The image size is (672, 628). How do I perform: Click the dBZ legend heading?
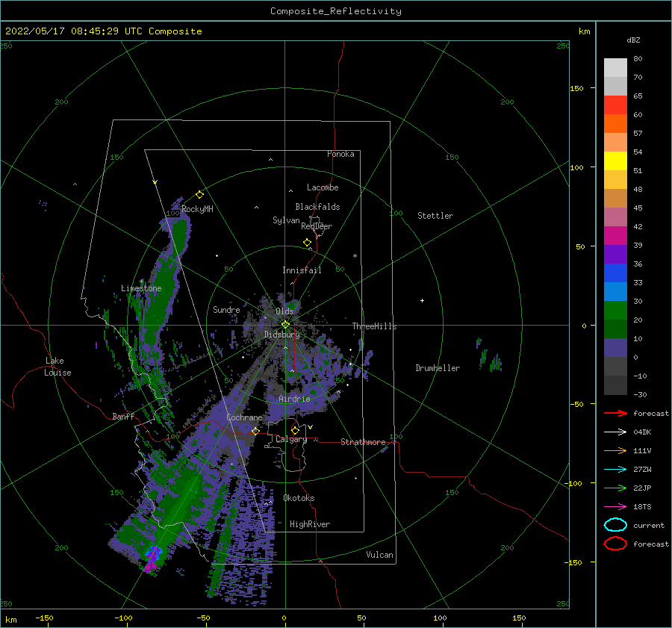[633, 40]
